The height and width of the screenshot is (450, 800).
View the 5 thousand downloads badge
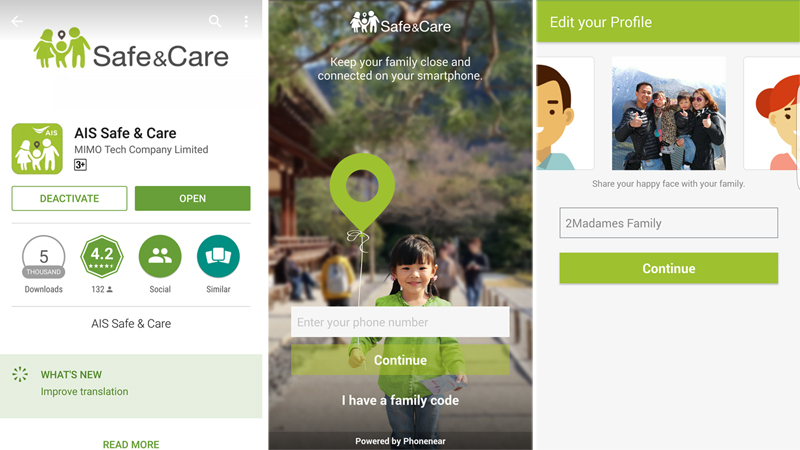pyautogui.click(x=43, y=257)
